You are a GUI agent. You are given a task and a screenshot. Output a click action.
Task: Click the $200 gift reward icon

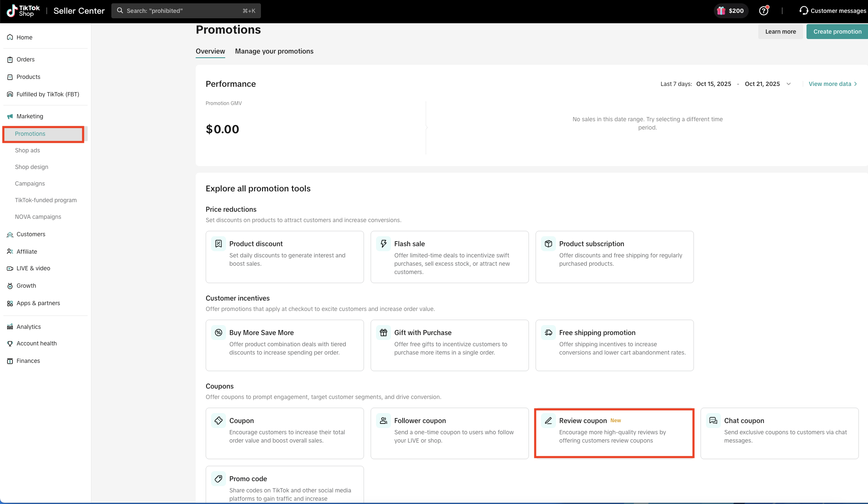(721, 11)
